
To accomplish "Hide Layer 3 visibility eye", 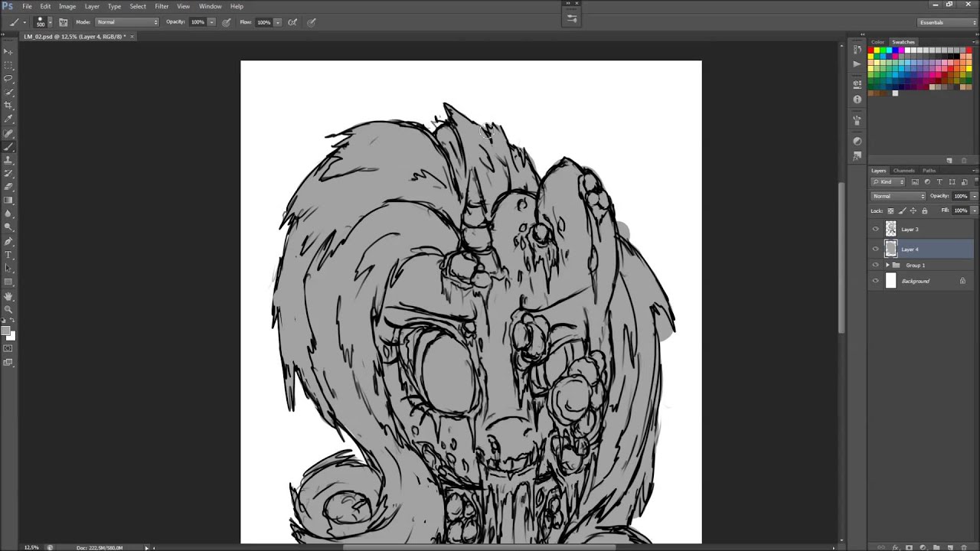I will pos(876,230).
